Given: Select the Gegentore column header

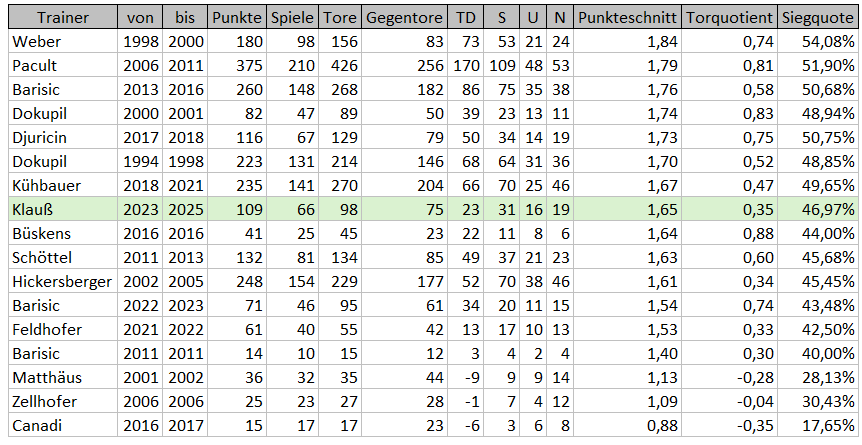Looking at the screenshot, I should 404,18.
